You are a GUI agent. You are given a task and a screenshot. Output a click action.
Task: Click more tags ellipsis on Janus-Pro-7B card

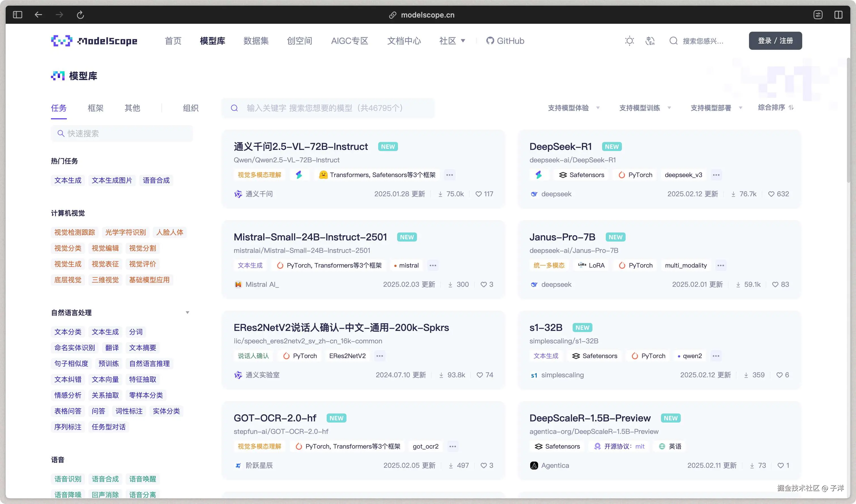click(x=720, y=265)
